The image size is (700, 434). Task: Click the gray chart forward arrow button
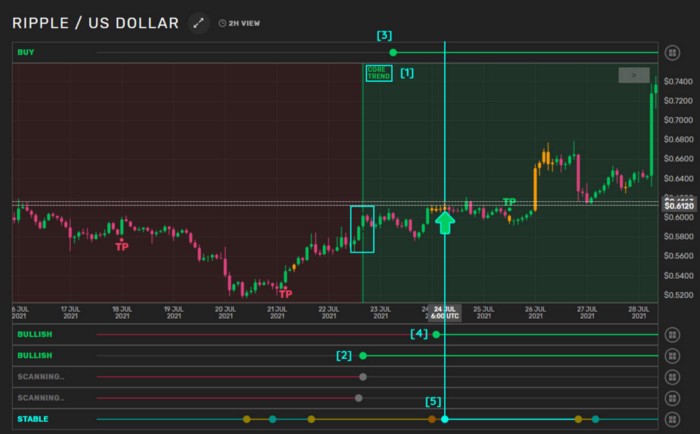(x=634, y=75)
